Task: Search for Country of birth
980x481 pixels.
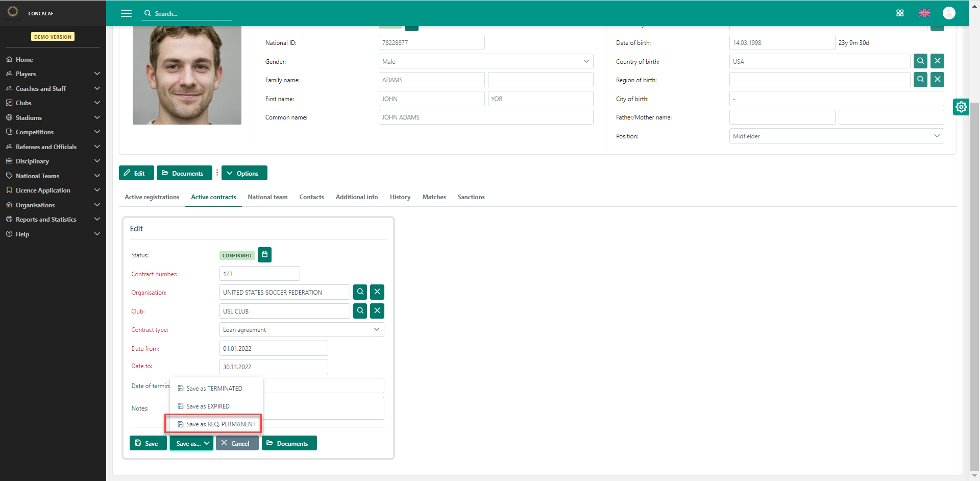Action: coord(920,61)
